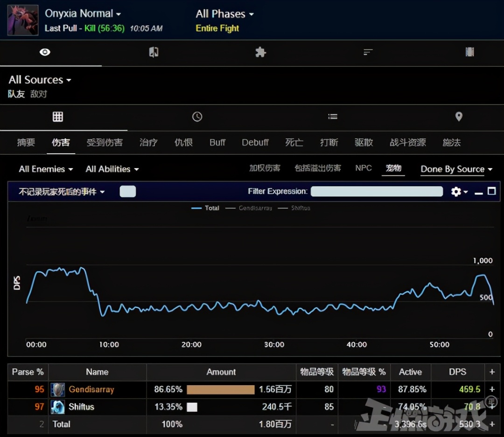Screen dimensions: 504x437
Task: Open Gendisarray player details link
Action: (91, 389)
